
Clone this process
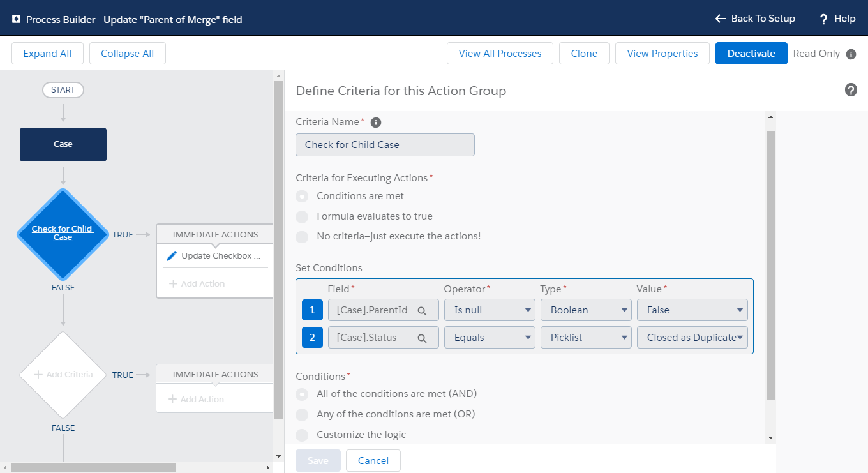coord(584,54)
